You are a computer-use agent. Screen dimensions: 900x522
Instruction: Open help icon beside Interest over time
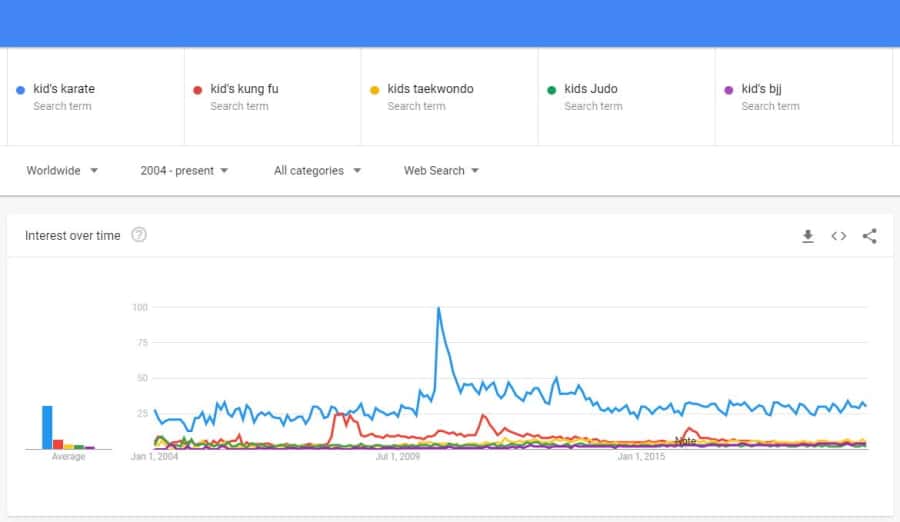coord(139,235)
